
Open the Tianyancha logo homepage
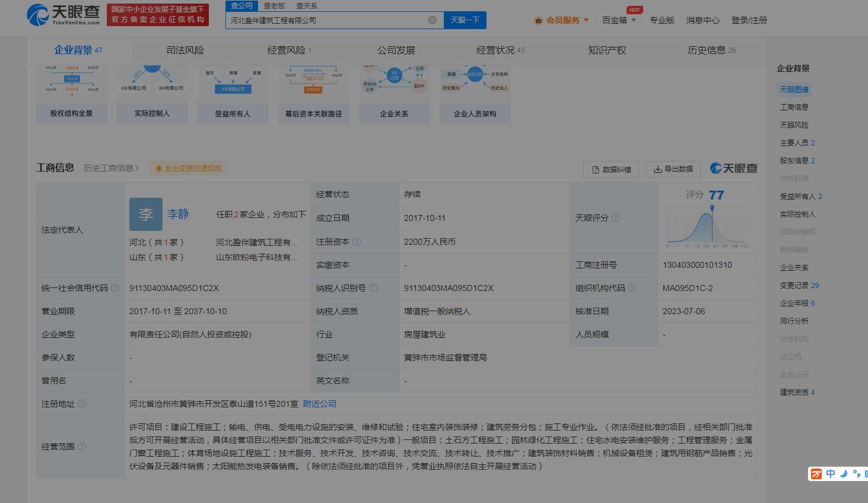click(63, 14)
